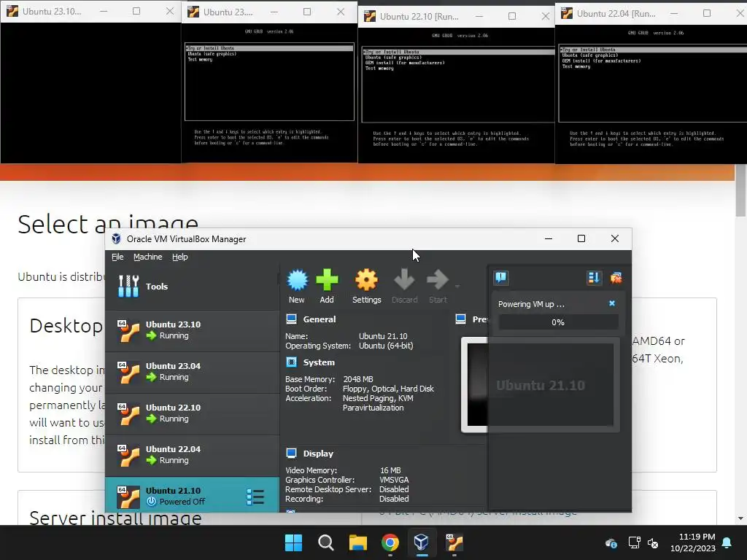
Task: Click the Ubuntu 23.10 machine OS icon
Action: point(128,331)
